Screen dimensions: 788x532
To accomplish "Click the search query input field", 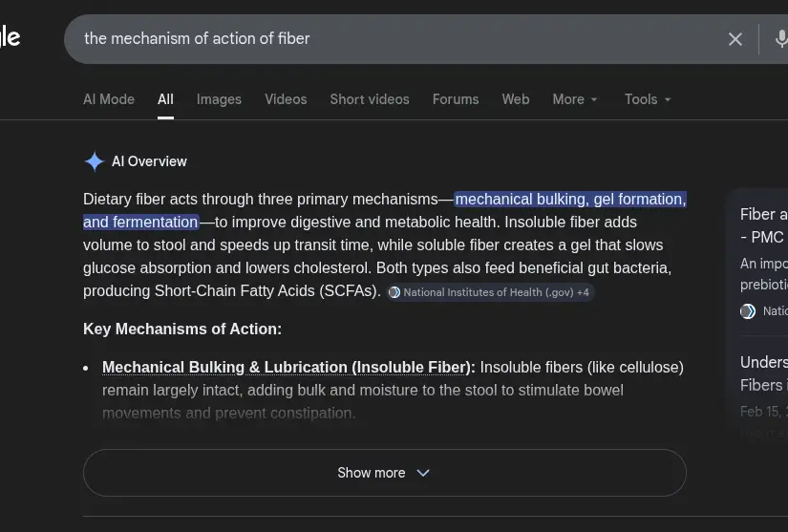I will coord(382,39).
